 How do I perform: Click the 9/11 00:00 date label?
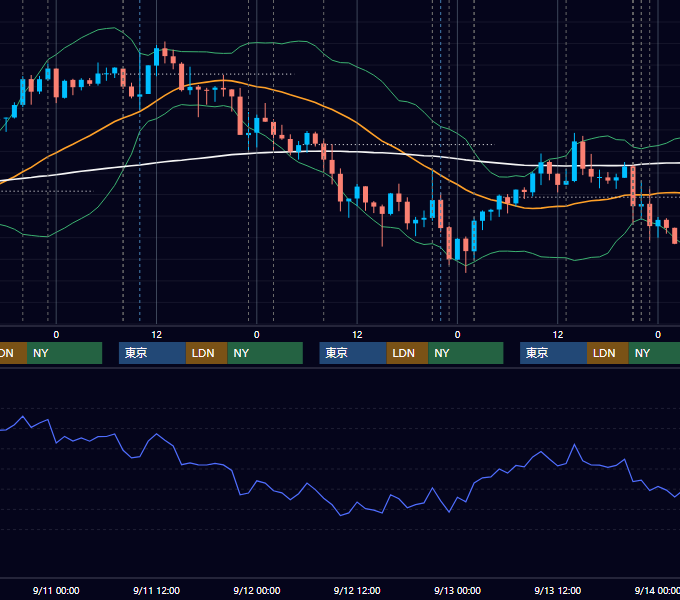pyautogui.click(x=56, y=590)
